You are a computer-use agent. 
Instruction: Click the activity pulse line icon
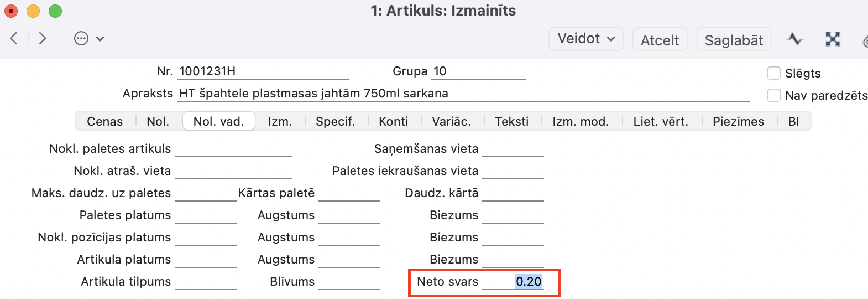coord(794,39)
